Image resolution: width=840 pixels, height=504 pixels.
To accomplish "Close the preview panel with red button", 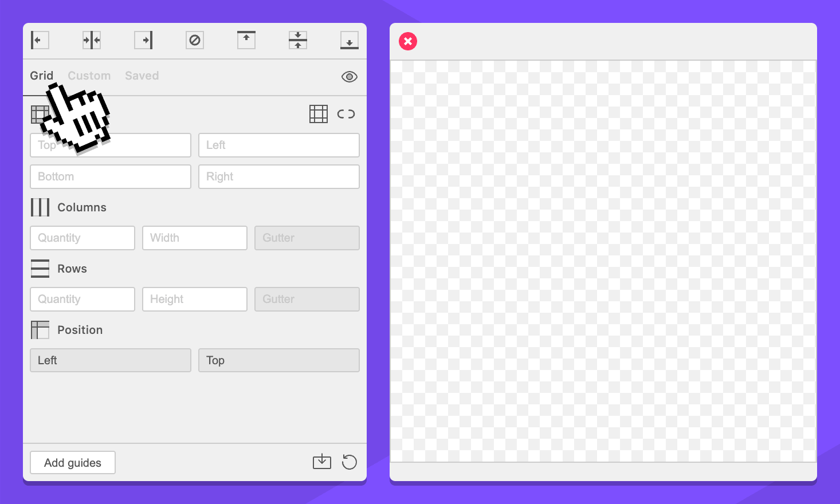I will [x=408, y=41].
